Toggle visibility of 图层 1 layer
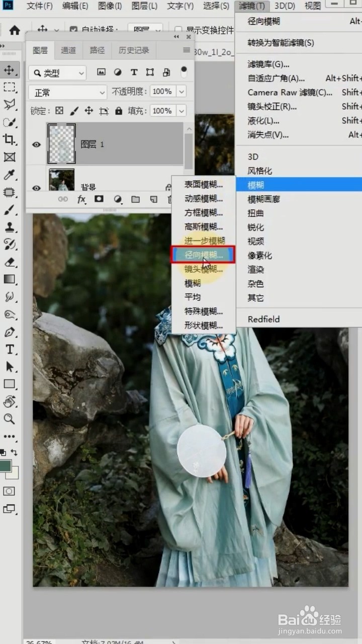The height and width of the screenshot is (644, 362). [x=36, y=144]
